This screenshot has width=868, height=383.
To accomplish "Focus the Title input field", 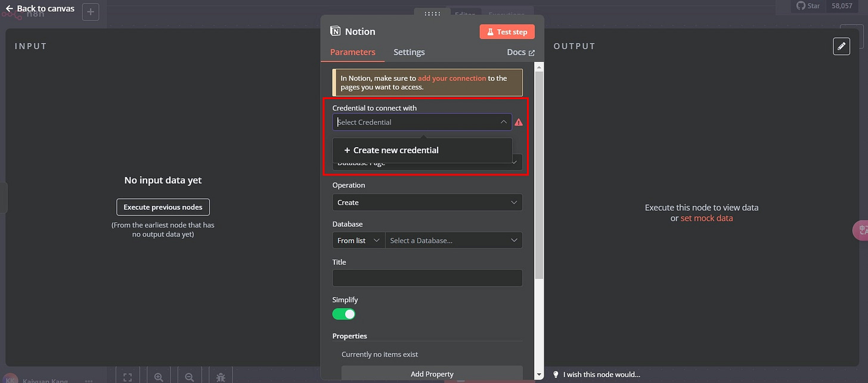I will pos(427,278).
